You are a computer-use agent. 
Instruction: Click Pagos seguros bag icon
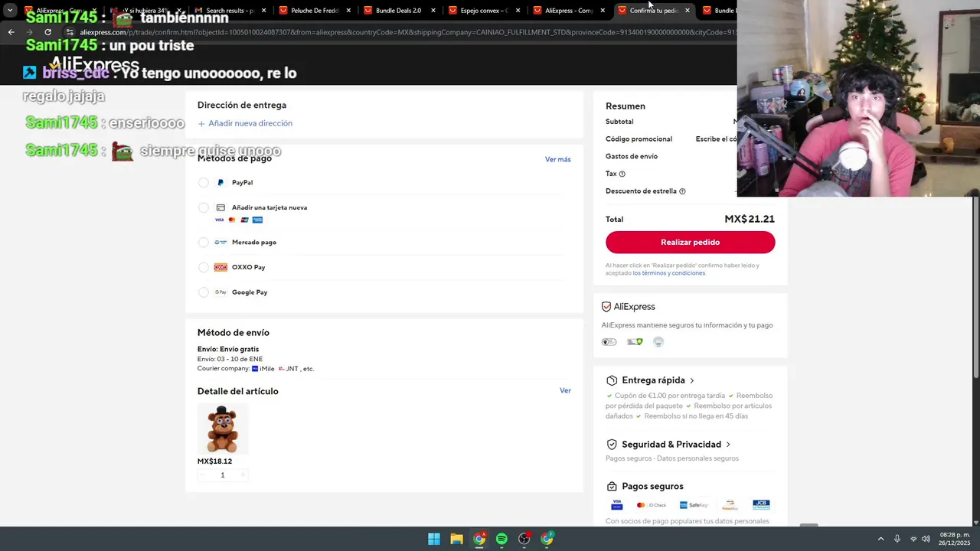(x=612, y=486)
